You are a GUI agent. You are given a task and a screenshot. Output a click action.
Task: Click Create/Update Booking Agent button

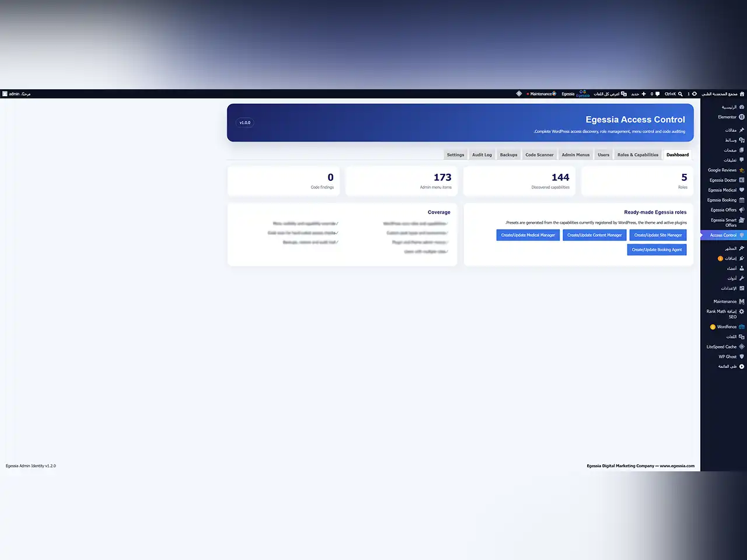(x=657, y=250)
